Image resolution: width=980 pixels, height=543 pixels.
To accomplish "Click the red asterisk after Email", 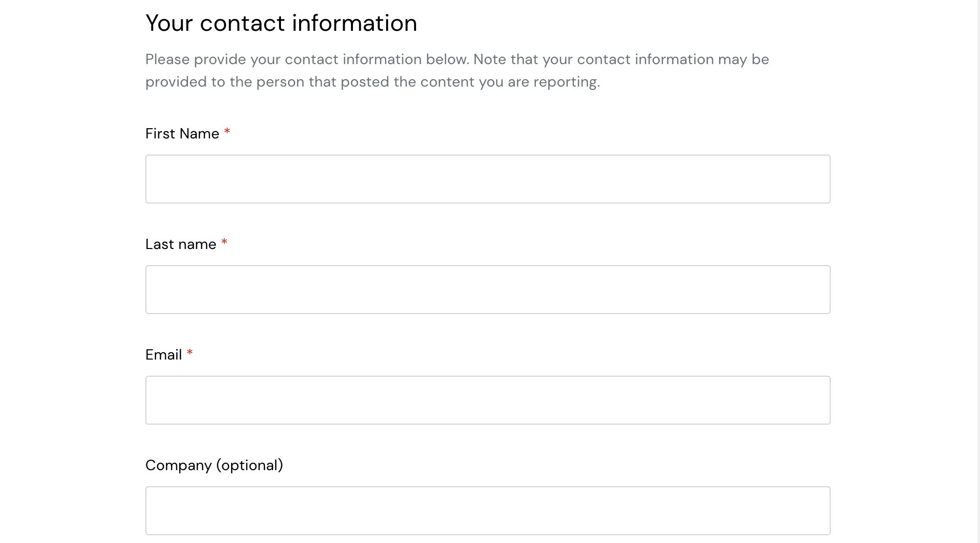I will click(x=190, y=353).
